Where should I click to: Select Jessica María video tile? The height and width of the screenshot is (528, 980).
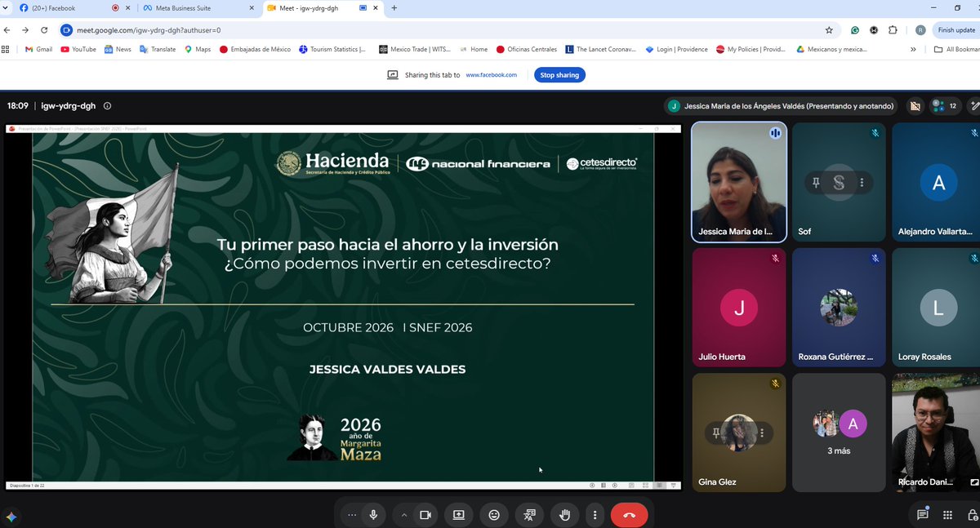coord(739,182)
